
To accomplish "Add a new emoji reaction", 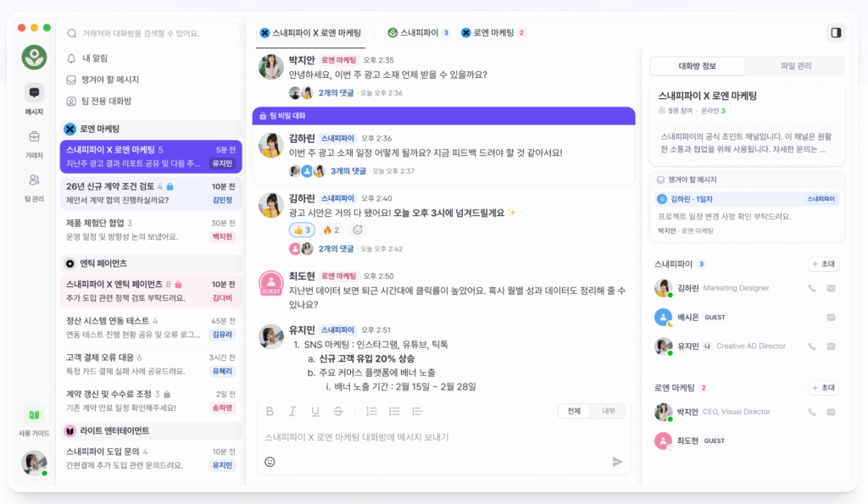I will [358, 230].
